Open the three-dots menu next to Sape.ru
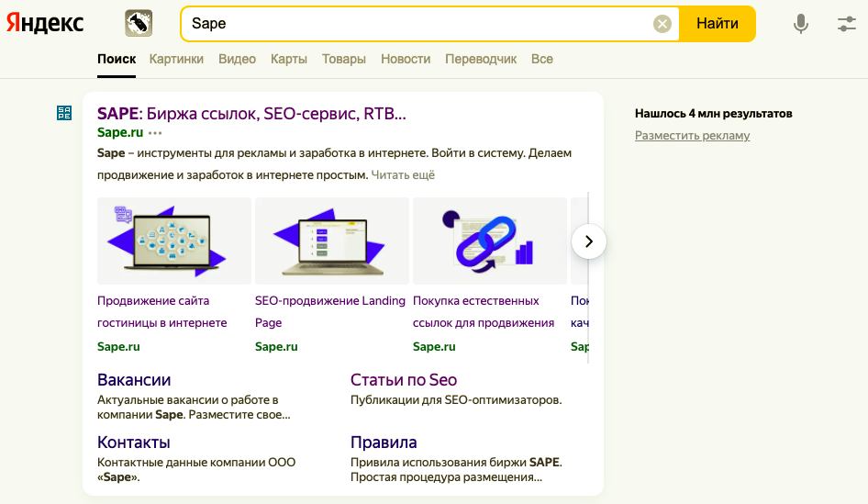This screenshot has width=868, height=504. [156, 133]
